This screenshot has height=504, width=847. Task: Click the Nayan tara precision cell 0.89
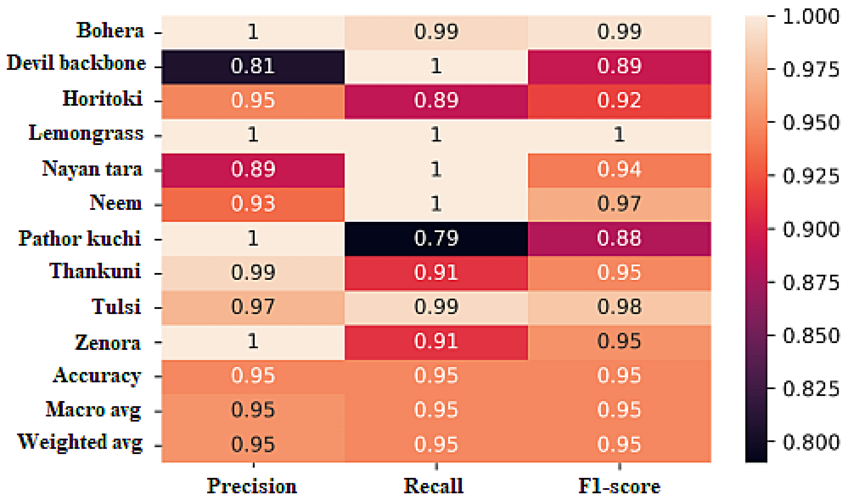(x=253, y=169)
